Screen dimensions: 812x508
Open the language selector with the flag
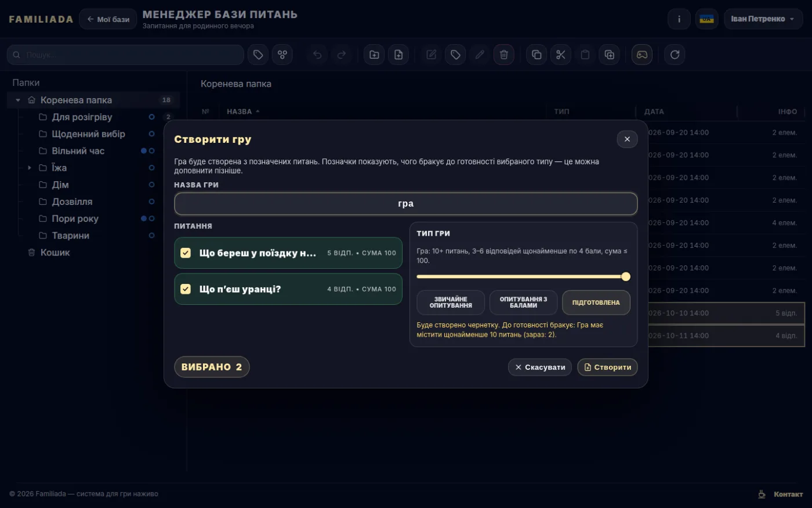706,19
